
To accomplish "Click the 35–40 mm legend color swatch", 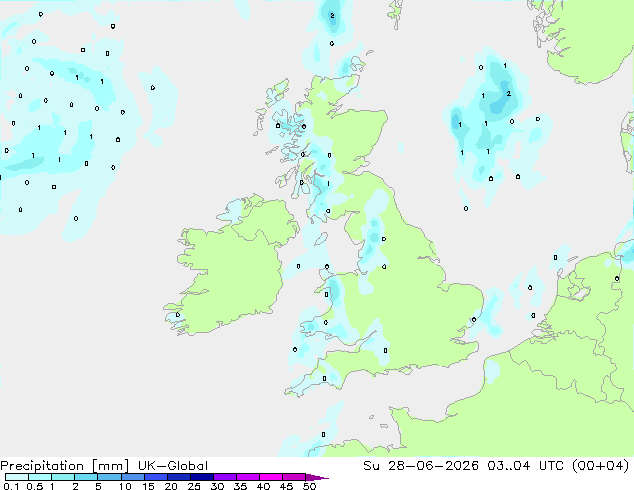I will [247, 477].
